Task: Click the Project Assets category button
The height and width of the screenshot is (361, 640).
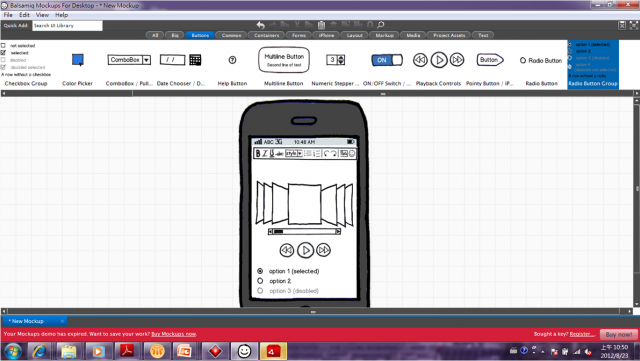Action: [x=449, y=35]
